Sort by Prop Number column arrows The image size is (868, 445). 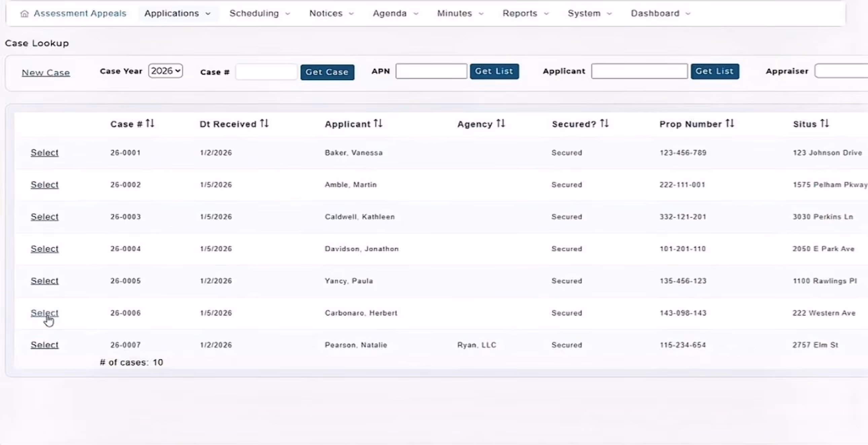[x=730, y=124]
